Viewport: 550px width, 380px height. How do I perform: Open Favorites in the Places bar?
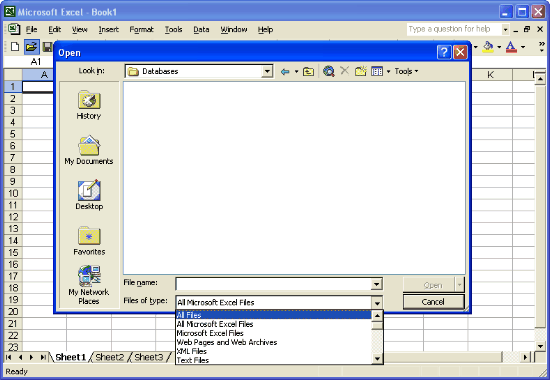click(89, 240)
